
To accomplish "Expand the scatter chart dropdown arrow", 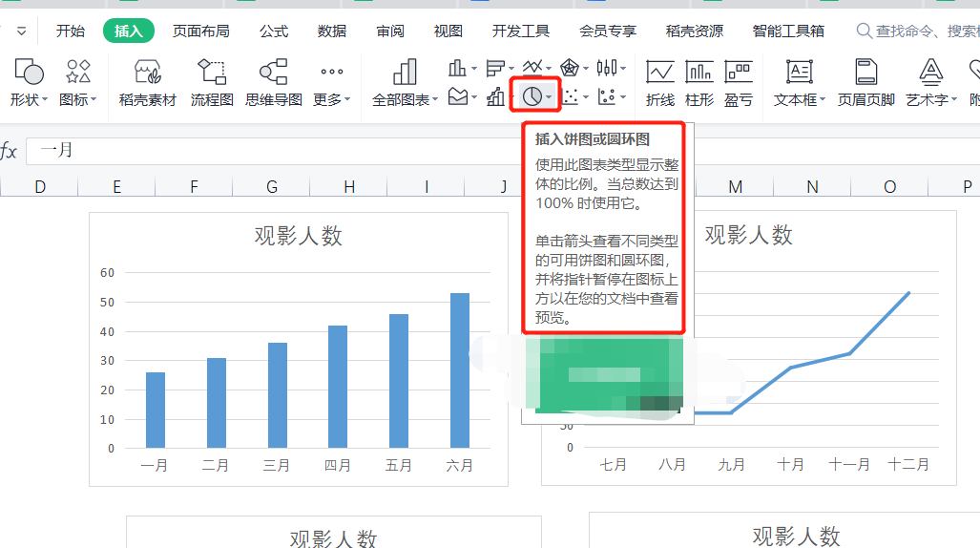I will click(x=586, y=97).
